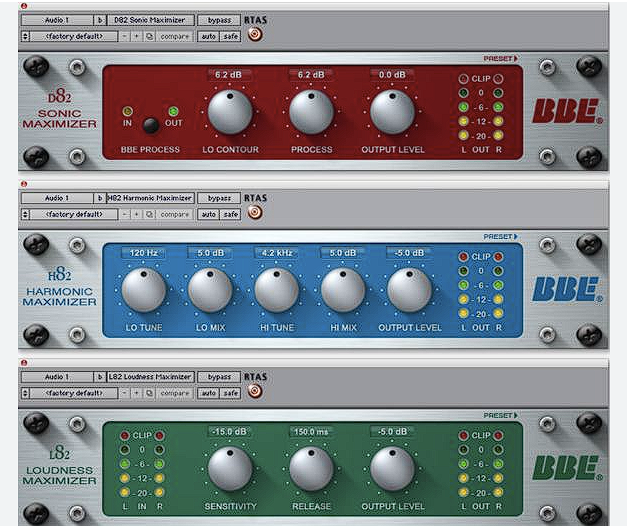Click the copy settings icon in H82 Harmonic Maximizer header
This screenshot has width=627, height=526.
click(x=149, y=214)
